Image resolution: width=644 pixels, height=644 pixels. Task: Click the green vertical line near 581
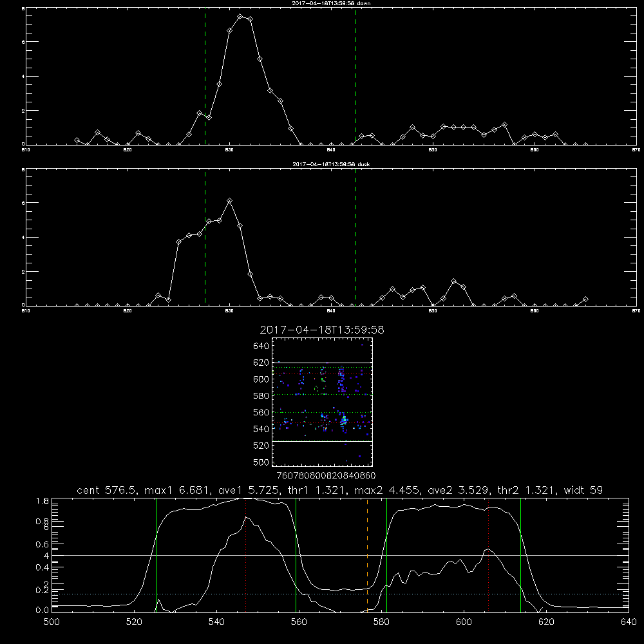(x=386, y=555)
